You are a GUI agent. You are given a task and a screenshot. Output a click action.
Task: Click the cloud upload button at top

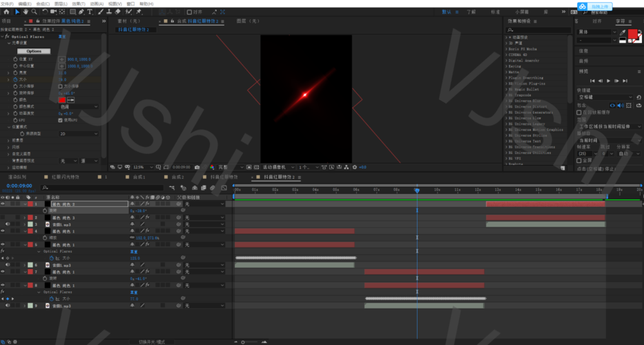(x=595, y=7)
